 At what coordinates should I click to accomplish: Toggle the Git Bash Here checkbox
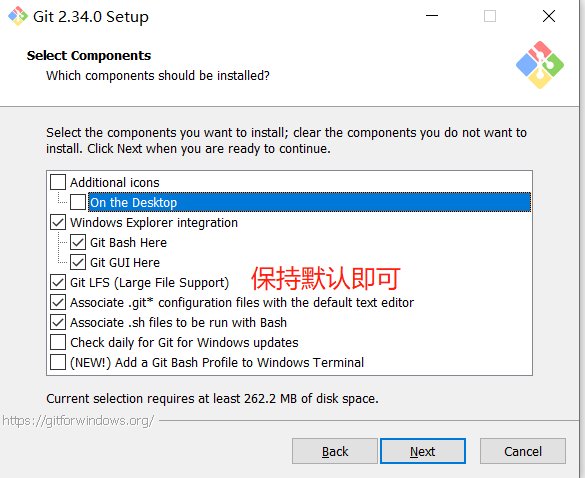point(78,243)
